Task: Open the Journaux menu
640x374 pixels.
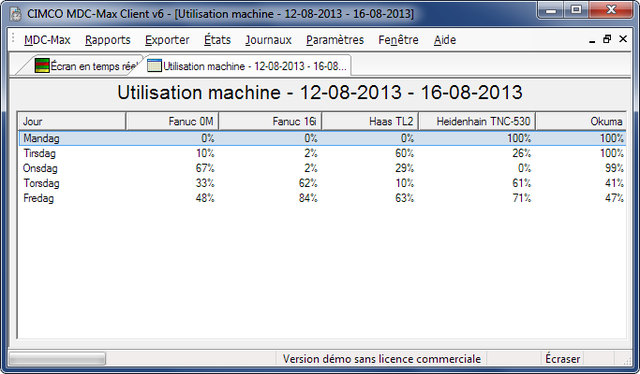Action: click(x=269, y=40)
